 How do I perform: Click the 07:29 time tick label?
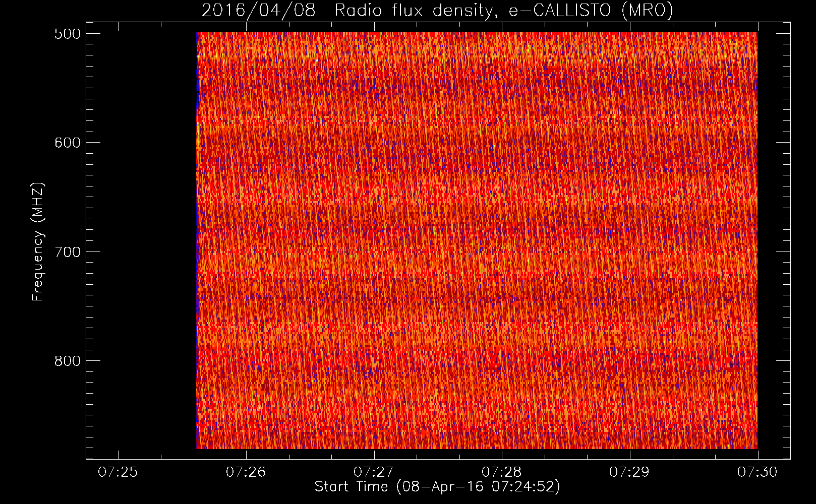(x=630, y=472)
